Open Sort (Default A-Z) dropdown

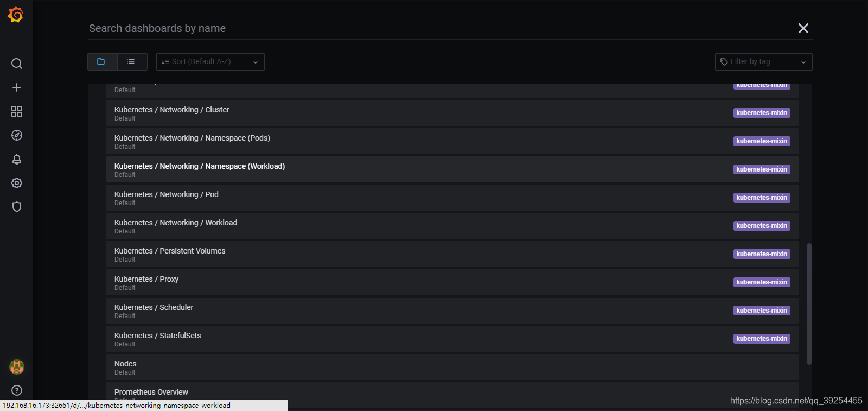coord(210,62)
